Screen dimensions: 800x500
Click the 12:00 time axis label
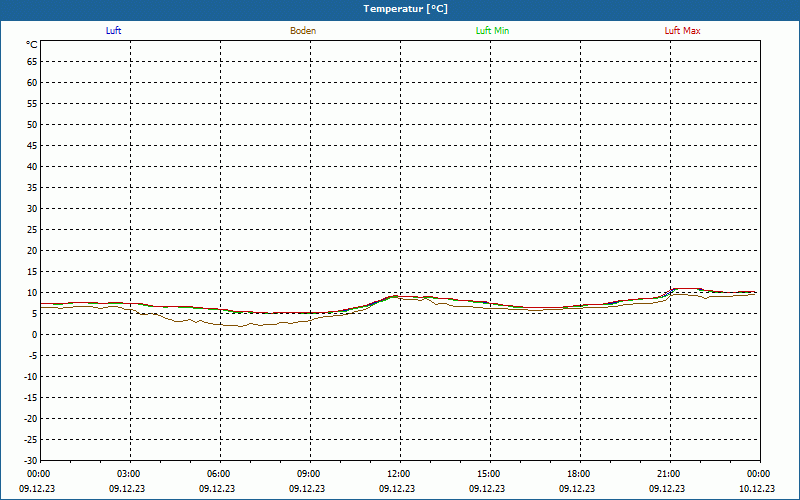point(398,474)
